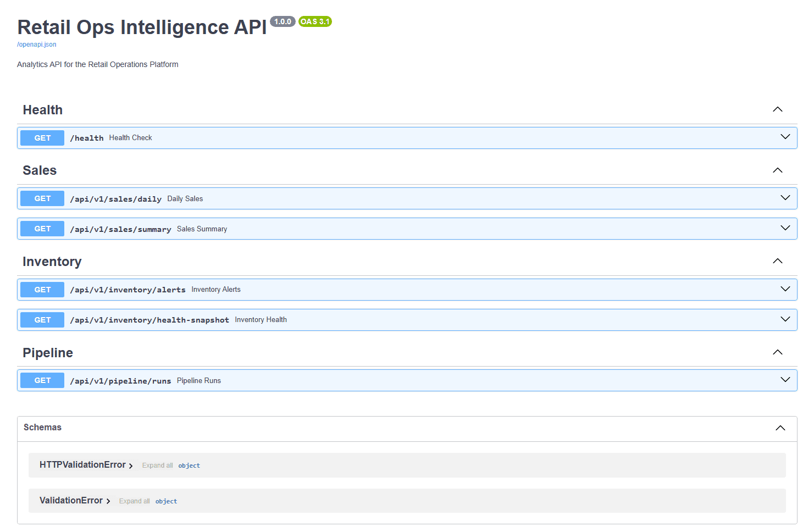Click the Schemas heading
This screenshot has height=532, width=803.
click(42, 428)
